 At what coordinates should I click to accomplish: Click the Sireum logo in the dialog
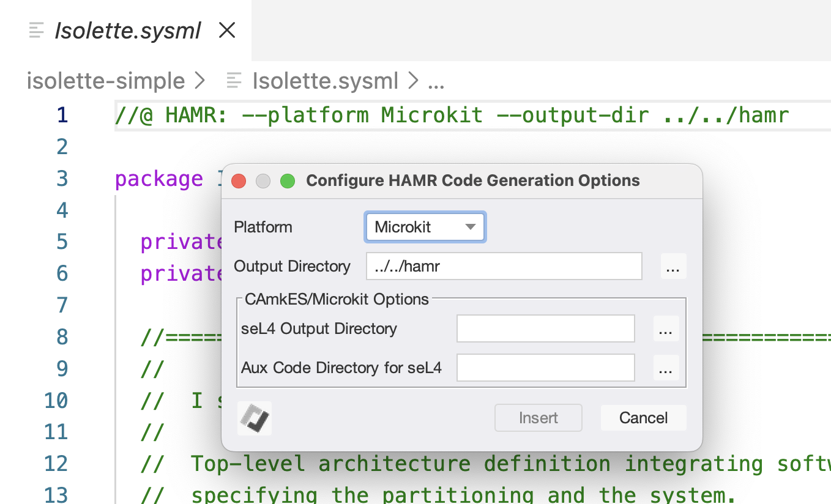click(254, 418)
